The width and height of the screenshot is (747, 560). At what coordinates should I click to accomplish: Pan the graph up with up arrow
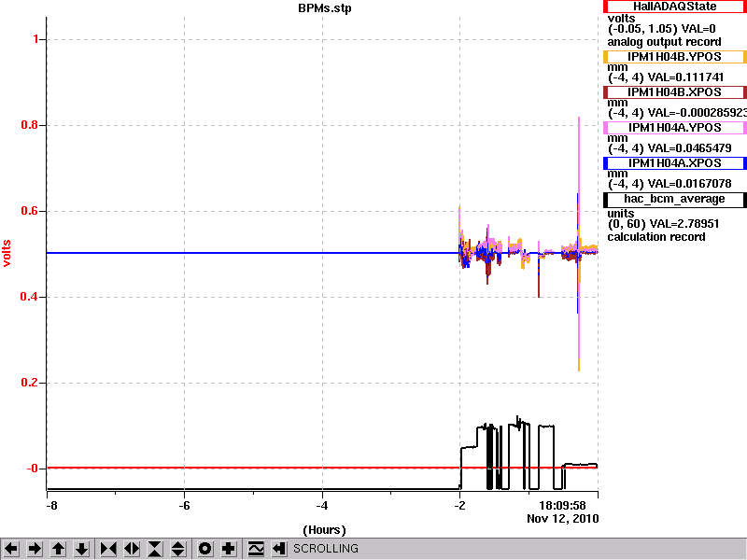pos(58,549)
